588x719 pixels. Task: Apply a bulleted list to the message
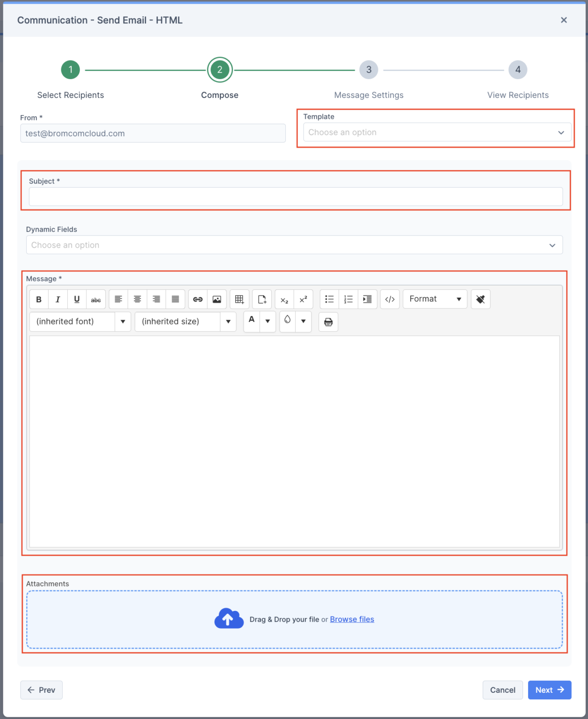(329, 299)
